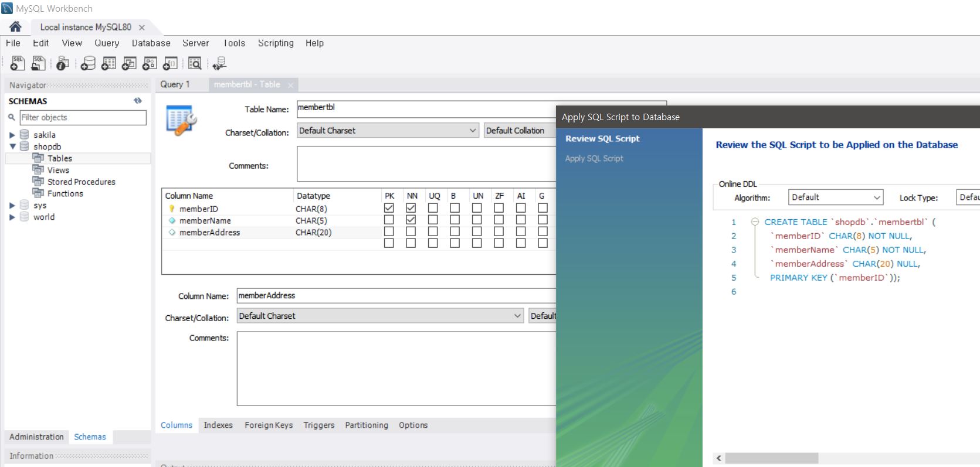The image size is (980, 467).
Task: Click the table editor icon
Action: (x=181, y=120)
